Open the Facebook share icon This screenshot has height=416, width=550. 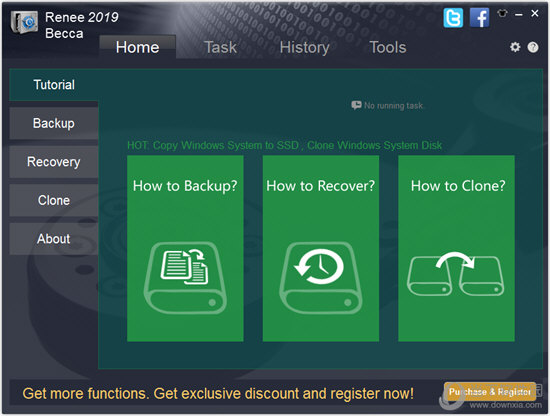(479, 18)
